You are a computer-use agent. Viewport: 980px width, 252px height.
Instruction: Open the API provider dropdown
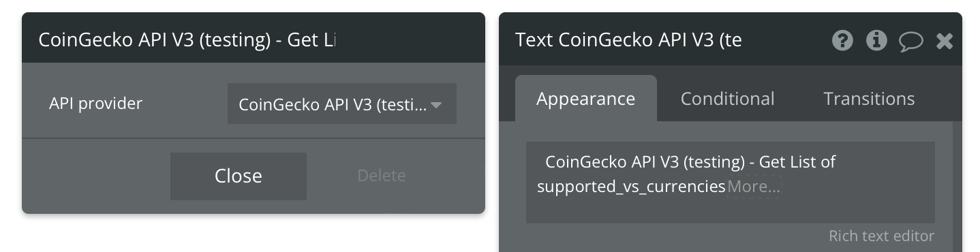pos(342,104)
